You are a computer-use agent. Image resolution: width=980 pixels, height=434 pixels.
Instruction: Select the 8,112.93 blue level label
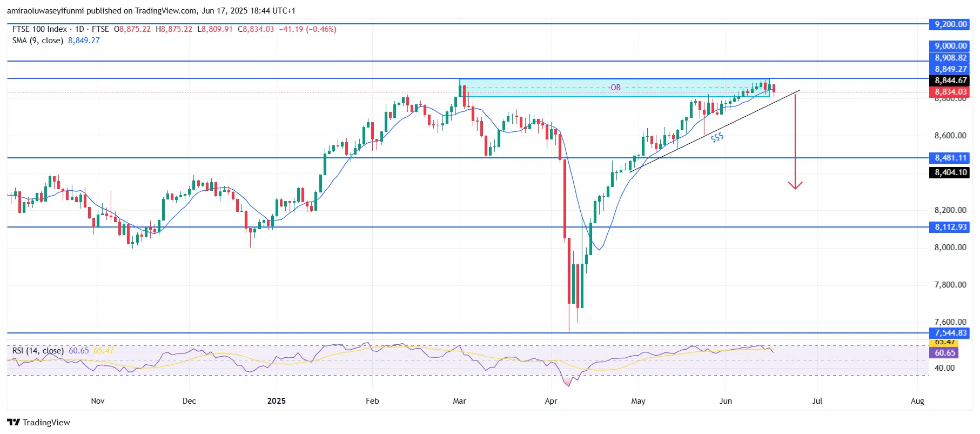point(950,227)
